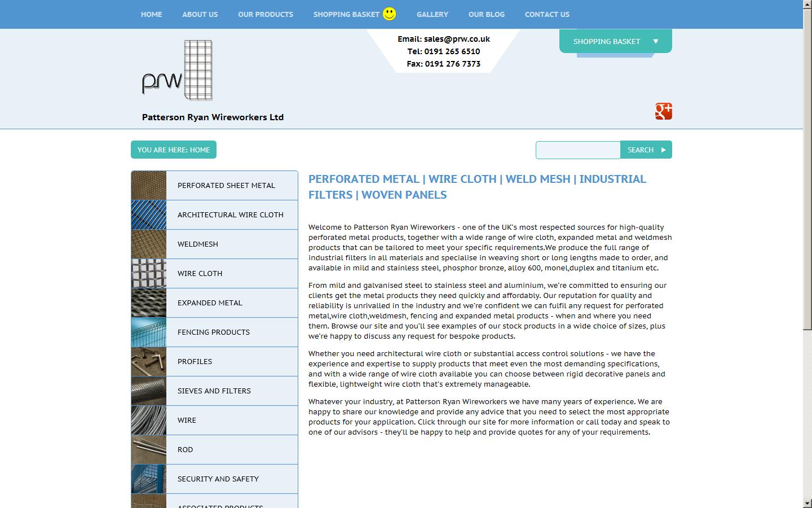Viewport: 812px width, 508px height.
Task: Open the sales@prw.co.uk email link
Action: (x=457, y=39)
